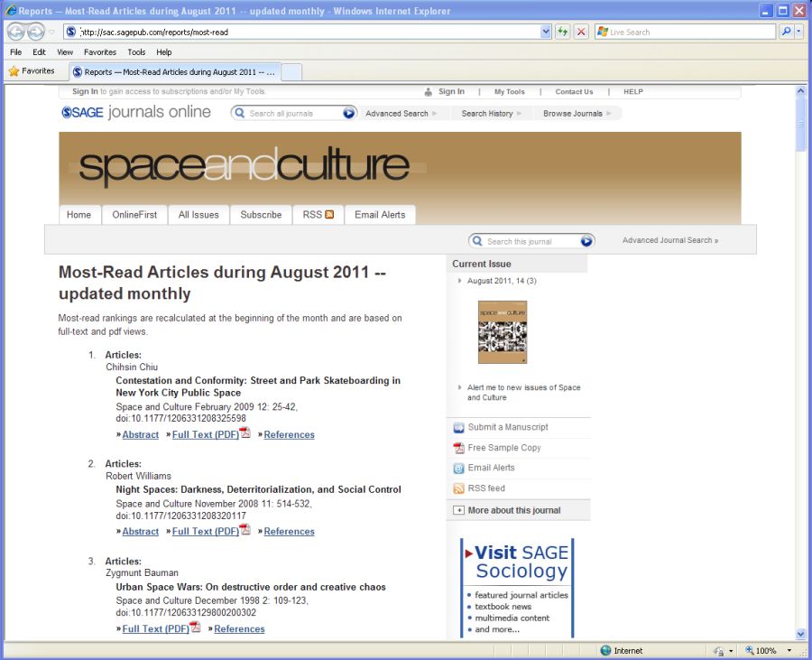Screen dimensions: 812x660
Task: Click the Refresh page icon
Action: pyautogui.click(x=562, y=32)
